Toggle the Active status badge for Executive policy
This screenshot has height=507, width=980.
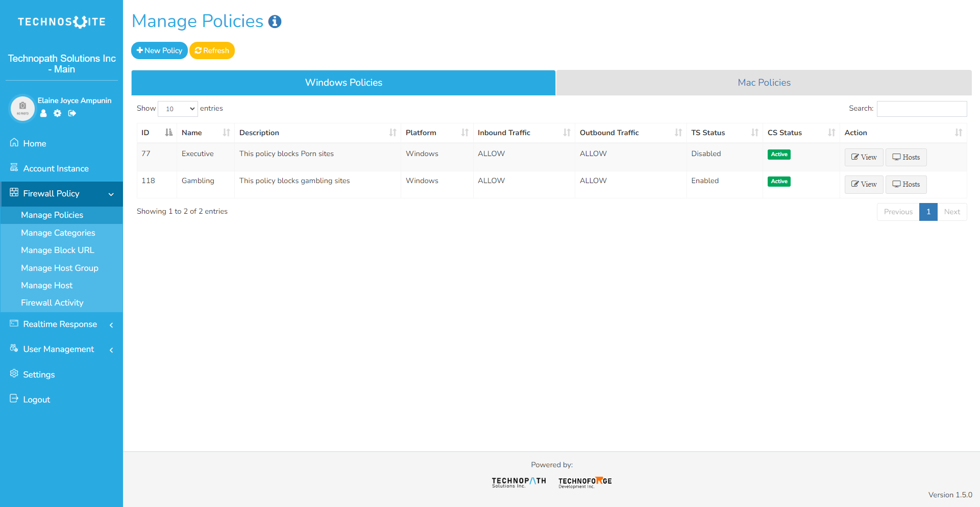[778, 154]
